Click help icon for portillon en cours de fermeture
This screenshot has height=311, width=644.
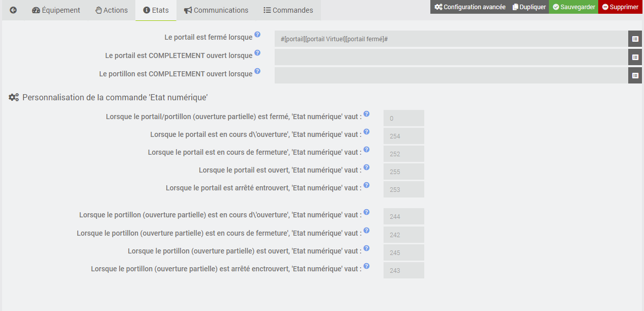[x=366, y=231]
